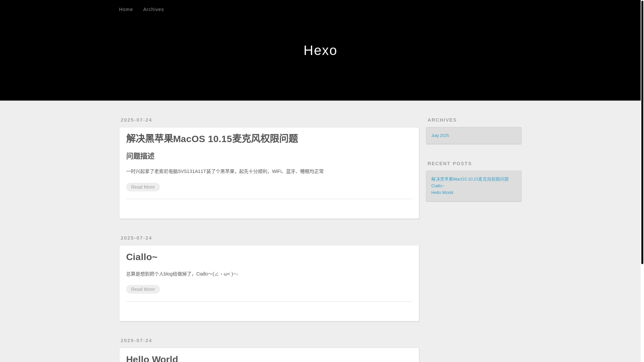The height and width of the screenshot is (362, 644).
Task: Click Read More under the MacOS 10.15 post
Action: 143,187
